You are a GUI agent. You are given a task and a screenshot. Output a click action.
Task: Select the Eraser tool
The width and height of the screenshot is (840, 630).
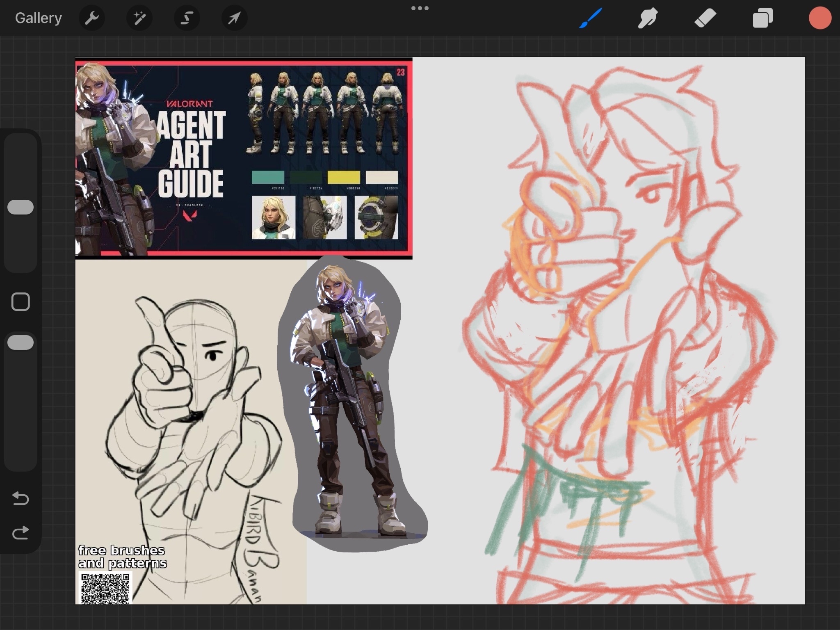(x=705, y=18)
